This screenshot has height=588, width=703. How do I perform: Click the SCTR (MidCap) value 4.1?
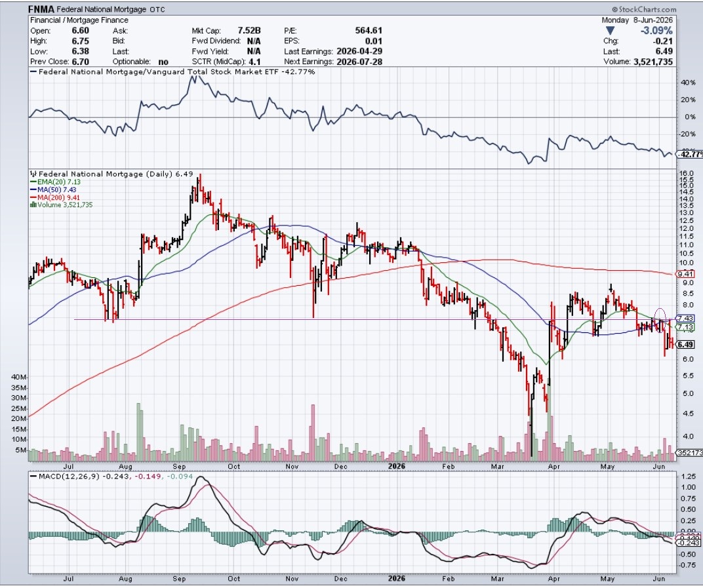254,62
